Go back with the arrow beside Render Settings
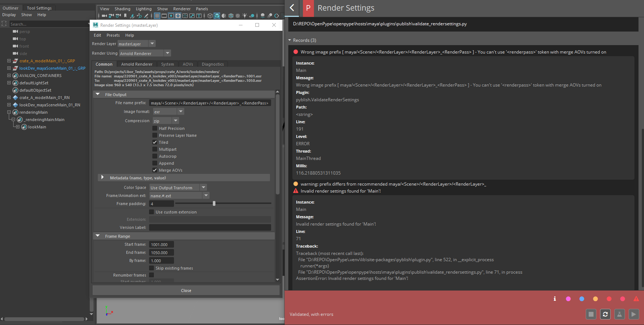The width and height of the screenshot is (644, 325). (x=292, y=8)
